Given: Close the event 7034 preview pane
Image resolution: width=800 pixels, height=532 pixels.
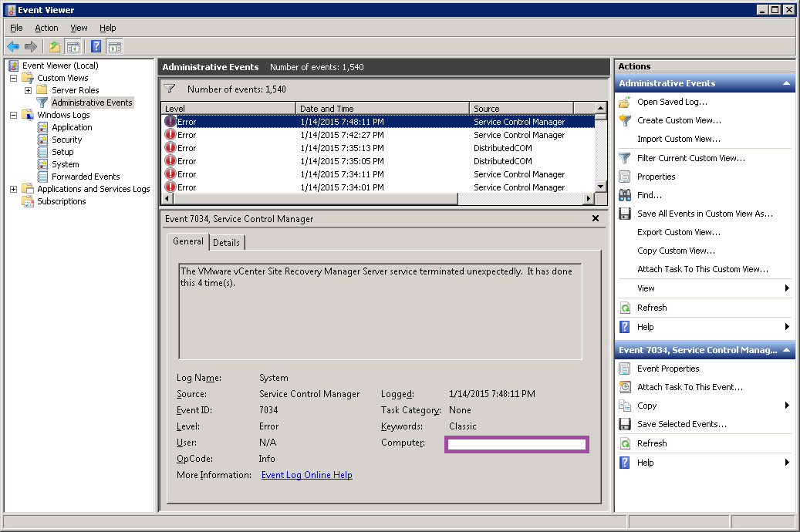Looking at the screenshot, I should (x=595, y=219).
